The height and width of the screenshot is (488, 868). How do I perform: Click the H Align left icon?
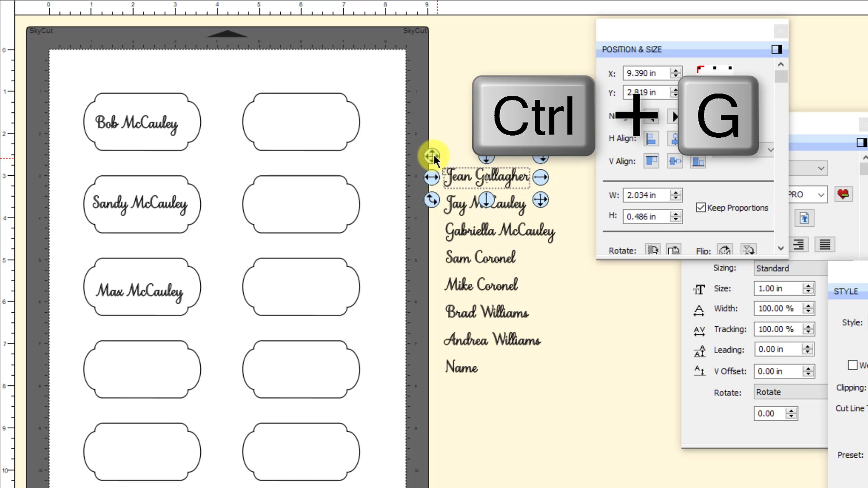(x=651, y=139)
